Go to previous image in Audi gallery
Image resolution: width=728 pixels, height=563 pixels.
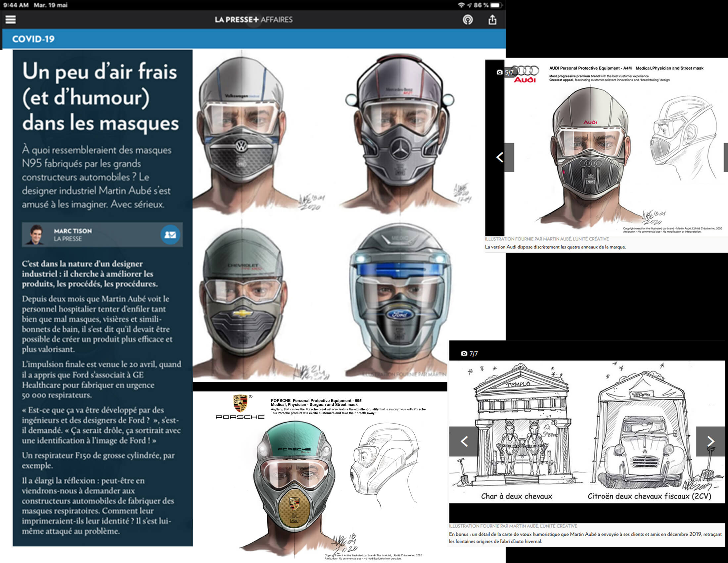(x=500, y=157)
